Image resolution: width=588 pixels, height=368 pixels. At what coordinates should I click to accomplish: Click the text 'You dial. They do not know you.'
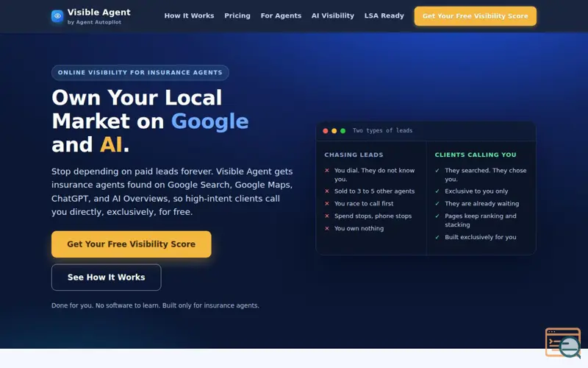[374, 174]
